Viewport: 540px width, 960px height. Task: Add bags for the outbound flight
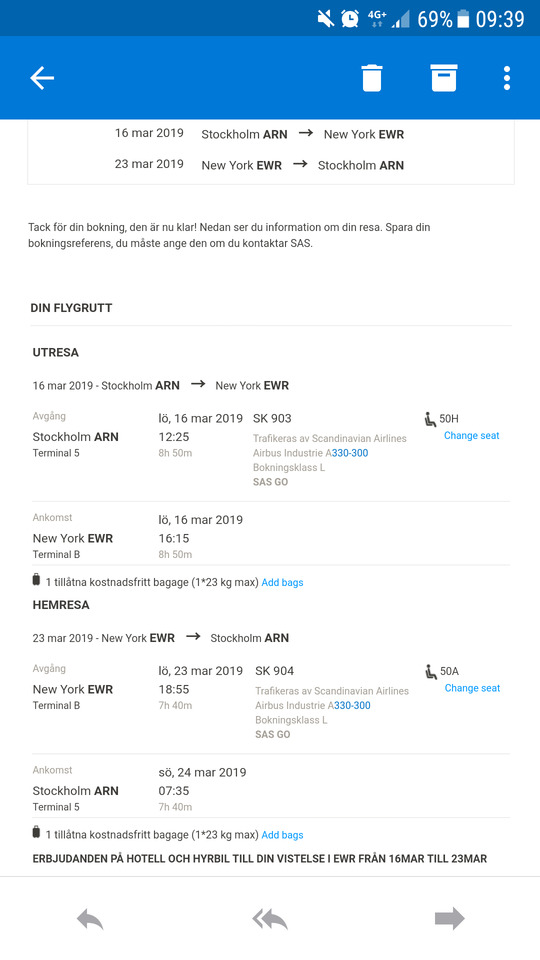282,582
